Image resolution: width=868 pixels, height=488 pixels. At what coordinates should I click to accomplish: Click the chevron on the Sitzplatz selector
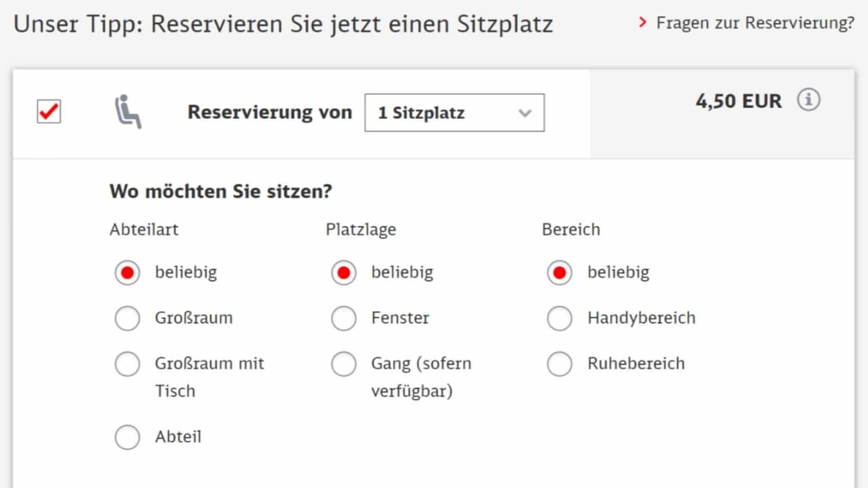click(524, 113)
